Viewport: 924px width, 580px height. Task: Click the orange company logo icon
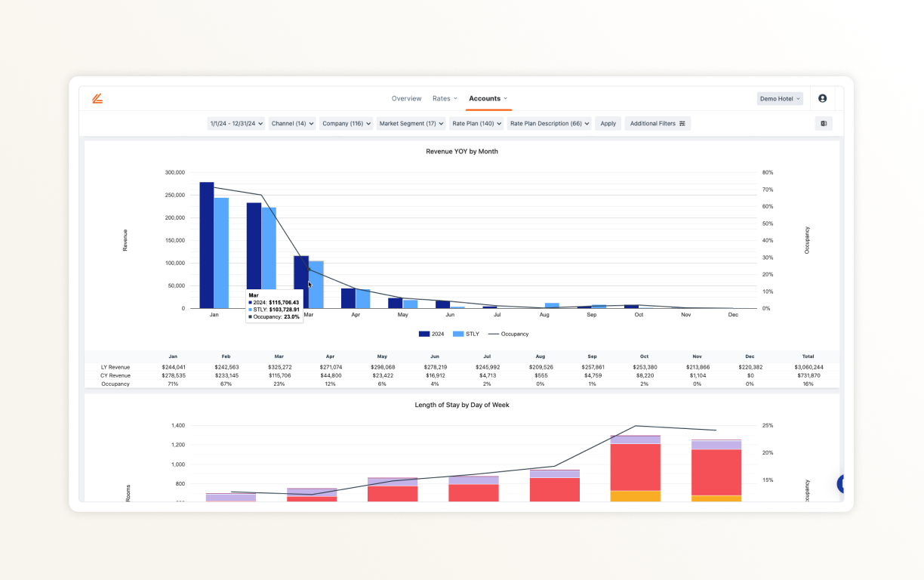coord(97,98)
